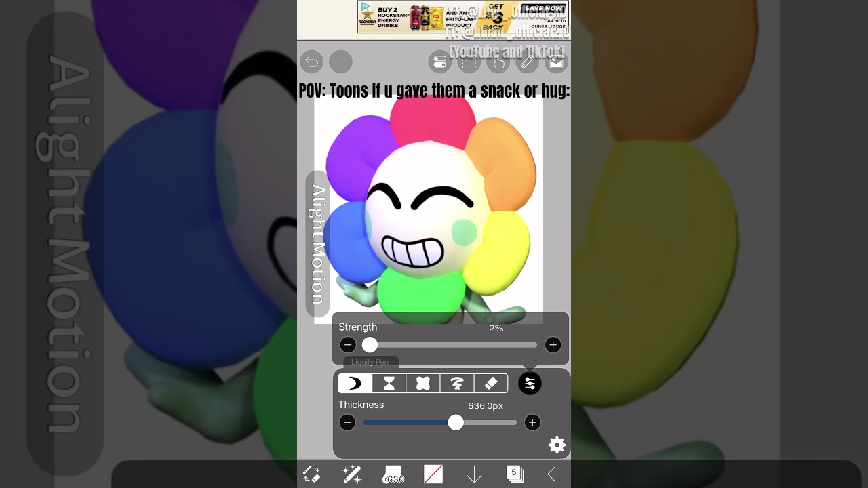Tap the undo arrow button
868x488 pixels.
point(311,62)
